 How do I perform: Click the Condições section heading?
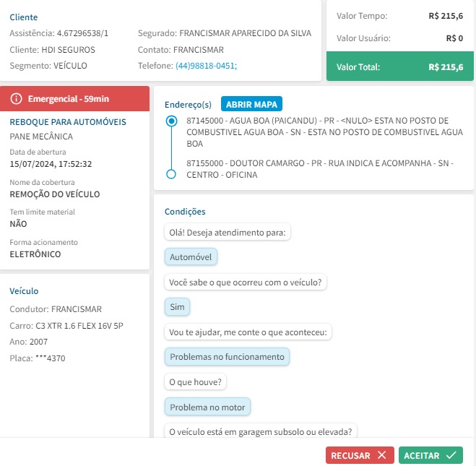point(185,212)
